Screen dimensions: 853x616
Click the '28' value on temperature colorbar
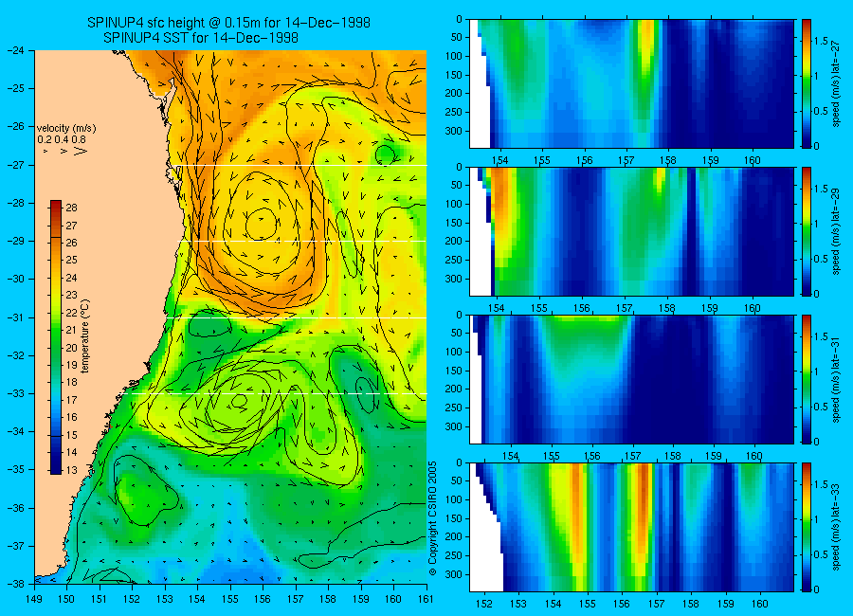click(71, 208)
